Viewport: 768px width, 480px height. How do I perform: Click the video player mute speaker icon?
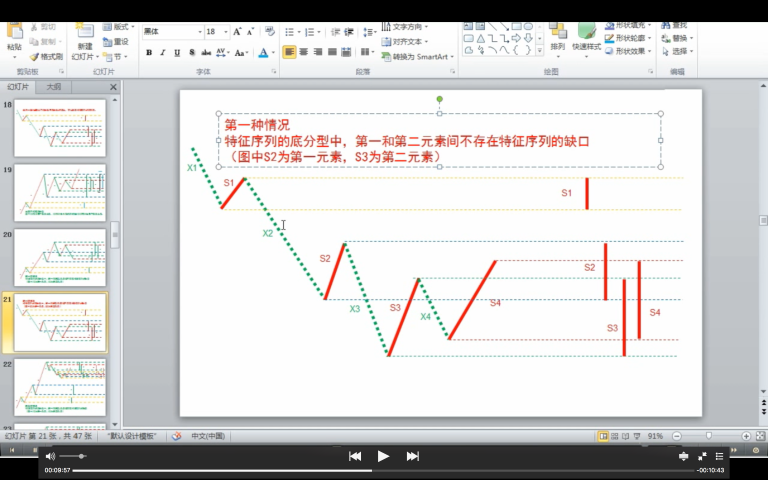coord(51,456)
